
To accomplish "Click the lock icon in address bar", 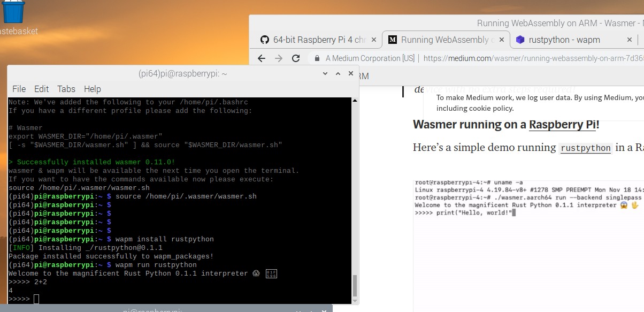I will [317, 58].
